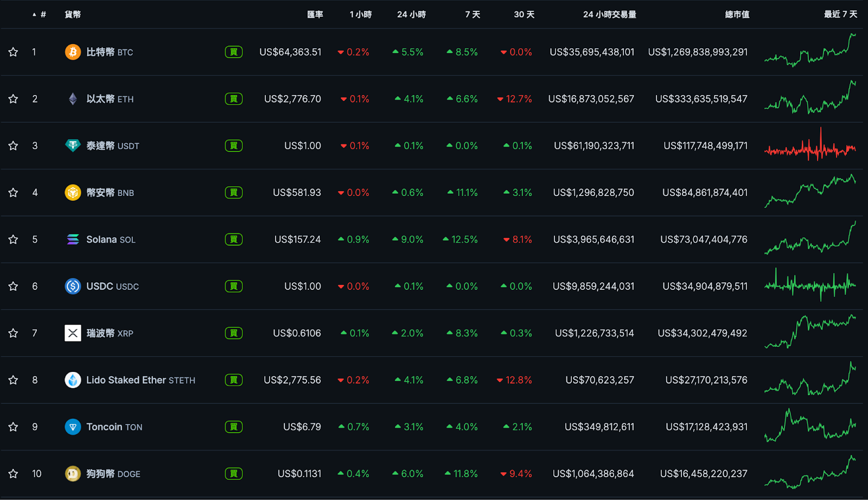Click the Ethereum diamond logo icon
Image resolution: width=868 pixels, height=500 pixels.
tap(73, 99)
